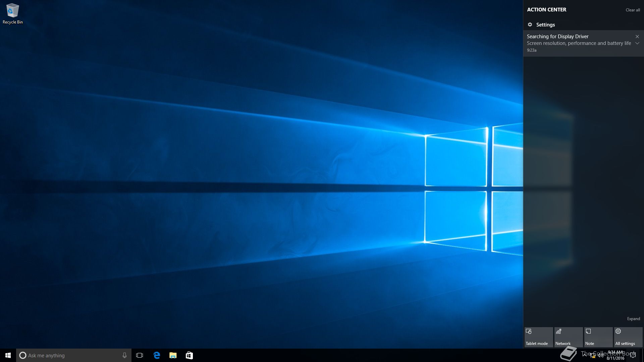Clear all notifications in Action Center

point(633,10)
